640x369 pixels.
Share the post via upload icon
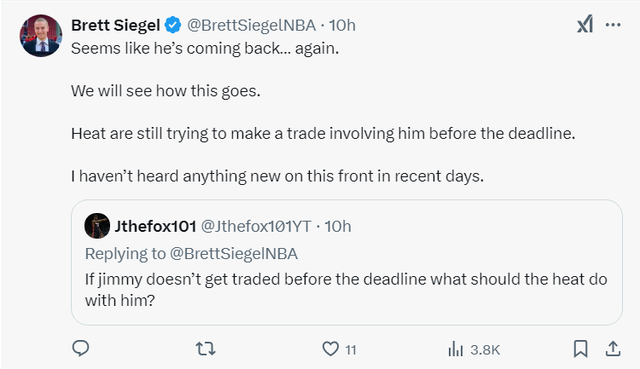click(613, 349)
